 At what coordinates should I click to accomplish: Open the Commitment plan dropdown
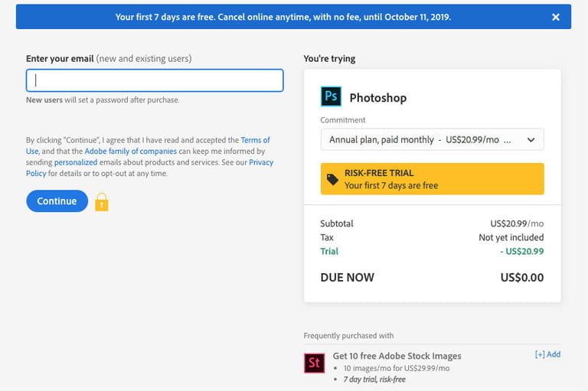coord(432,139)
